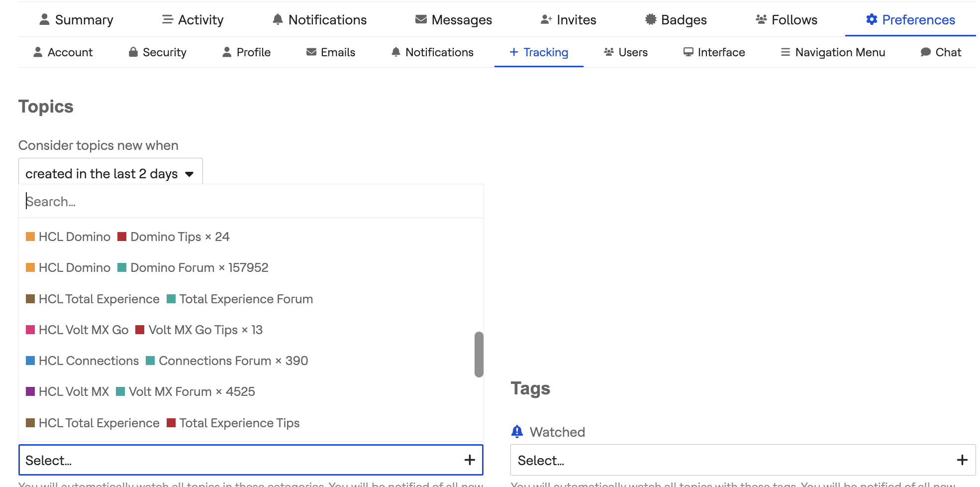This screenshot has width=980, height=487.
Task: Click the bell icon beside sub-tab Notifications
Action: point(396,52)
